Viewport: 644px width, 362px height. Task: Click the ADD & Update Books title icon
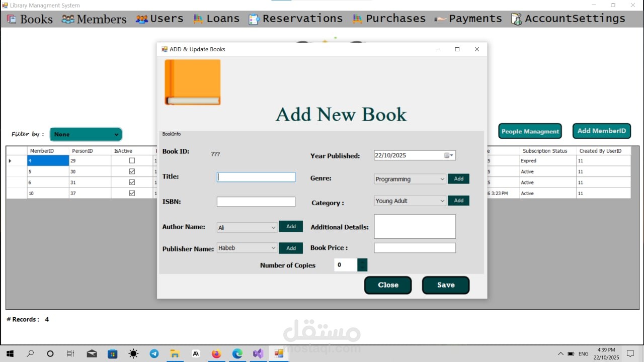click(164, 49)
